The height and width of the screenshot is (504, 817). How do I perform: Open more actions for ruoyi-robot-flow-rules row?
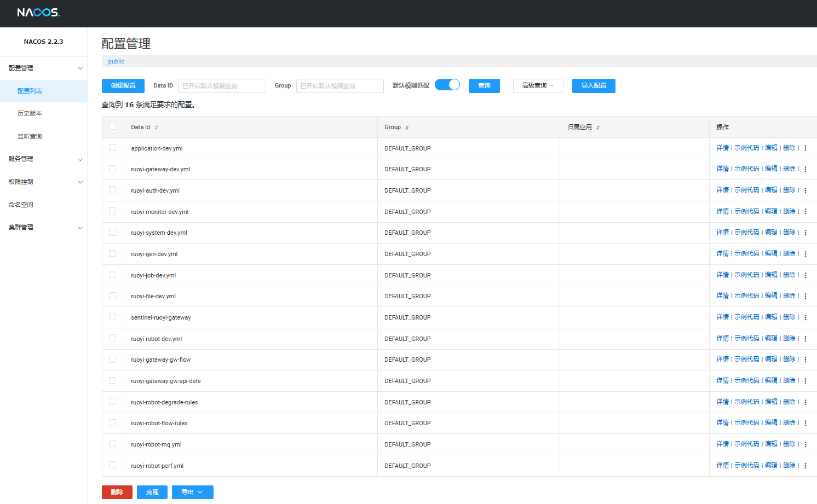806,423
